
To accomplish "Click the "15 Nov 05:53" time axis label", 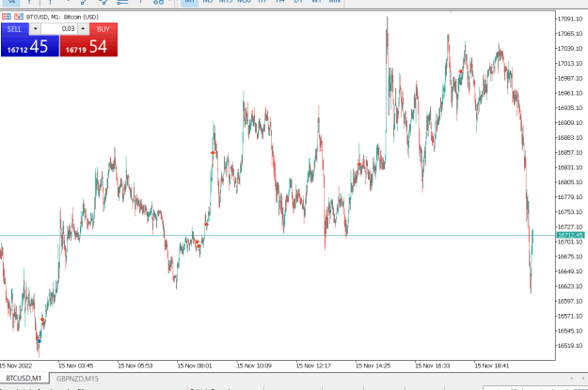I will [x=135, y=366].
